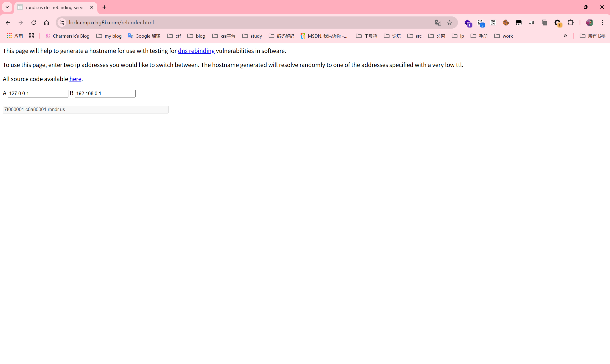The image size is (610, 364).
Task: Open the Extensions puzzle icon
Action: click(570, 23)
